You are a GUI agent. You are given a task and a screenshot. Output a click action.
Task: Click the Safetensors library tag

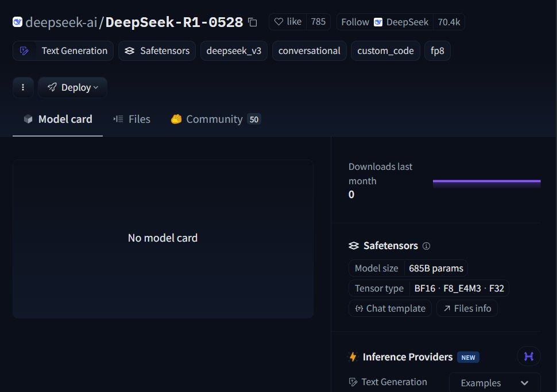pos(157,51)
